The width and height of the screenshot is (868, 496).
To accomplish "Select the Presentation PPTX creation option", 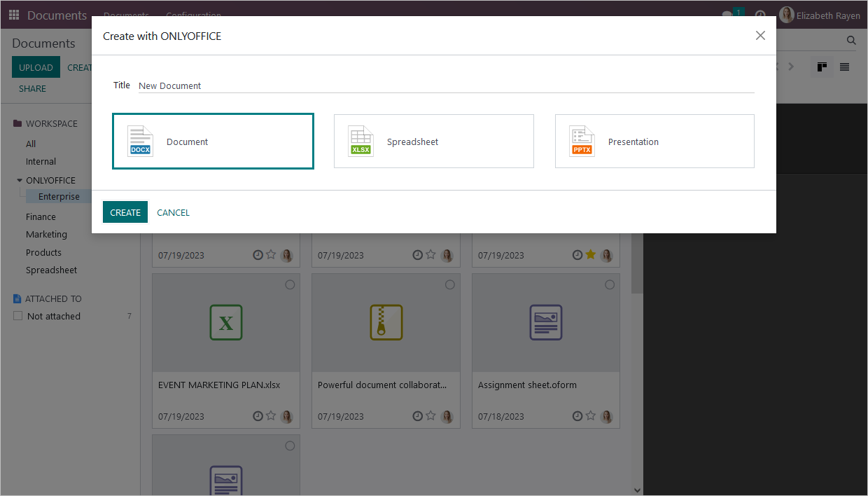I will [654, 141].
